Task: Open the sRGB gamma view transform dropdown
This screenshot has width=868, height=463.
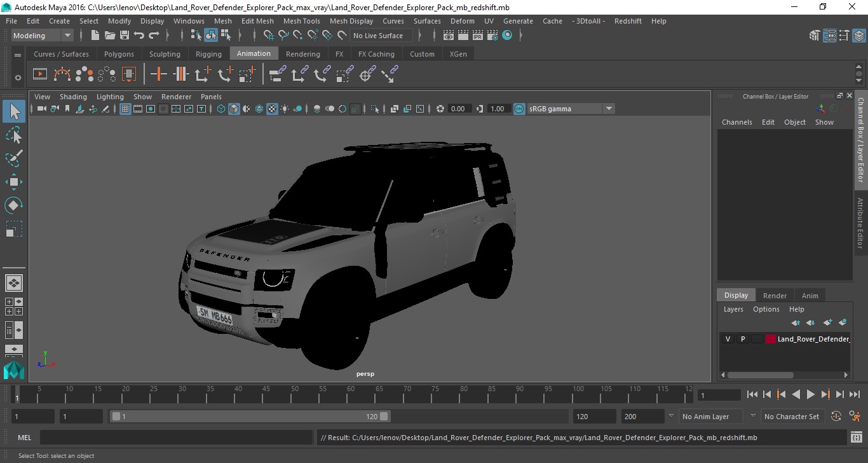Action: coord(571,109)
